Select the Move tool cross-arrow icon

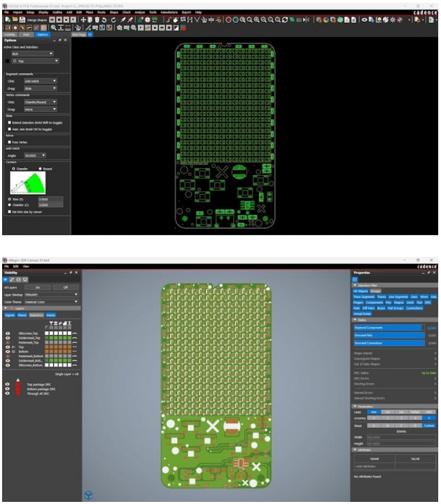tap(82, 20)
